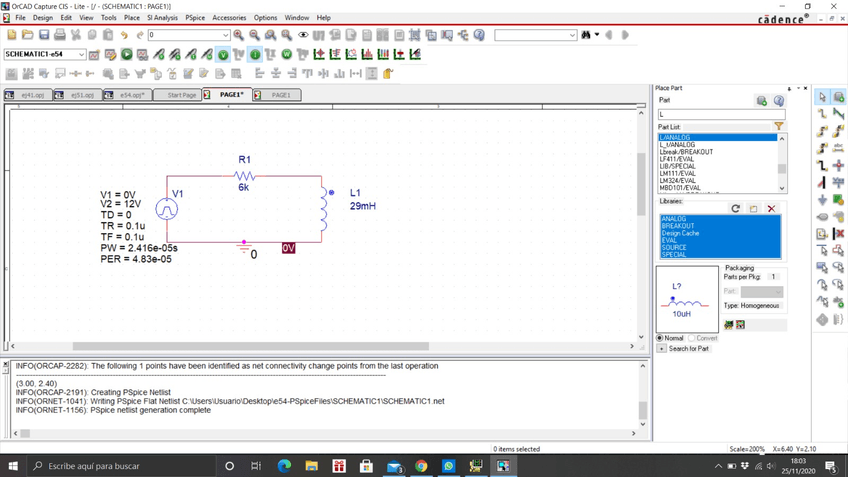The height and width of the screenshot is (477, 848).
Task: Expand the Search for Part section
Action: 662,348
